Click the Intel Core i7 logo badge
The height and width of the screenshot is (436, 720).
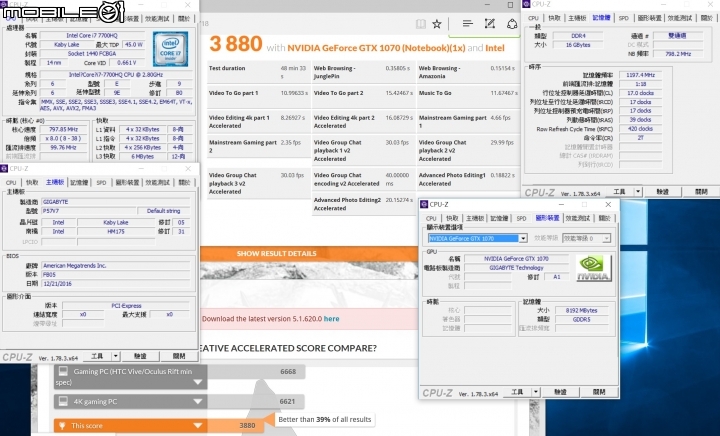(170, 49)
